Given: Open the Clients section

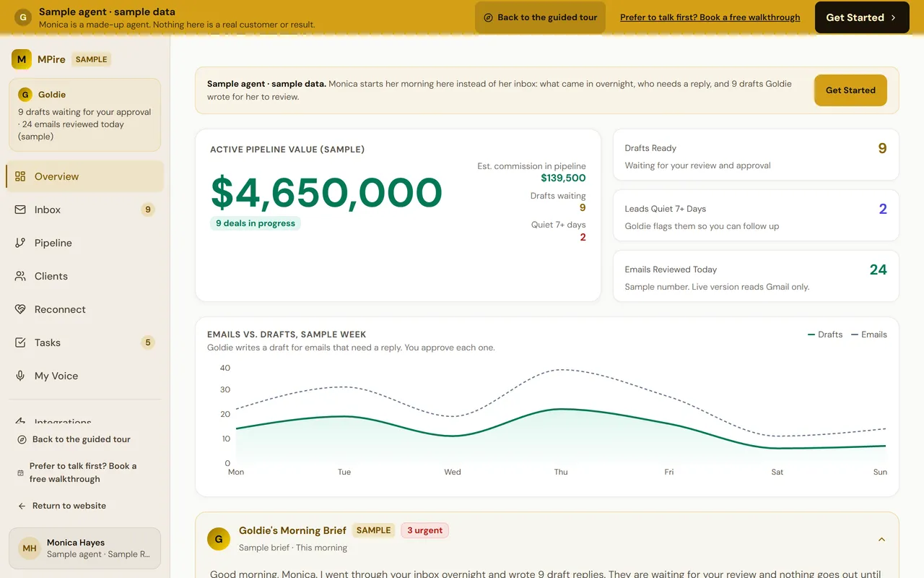Looking at the screenshot, I should [85, 276].
